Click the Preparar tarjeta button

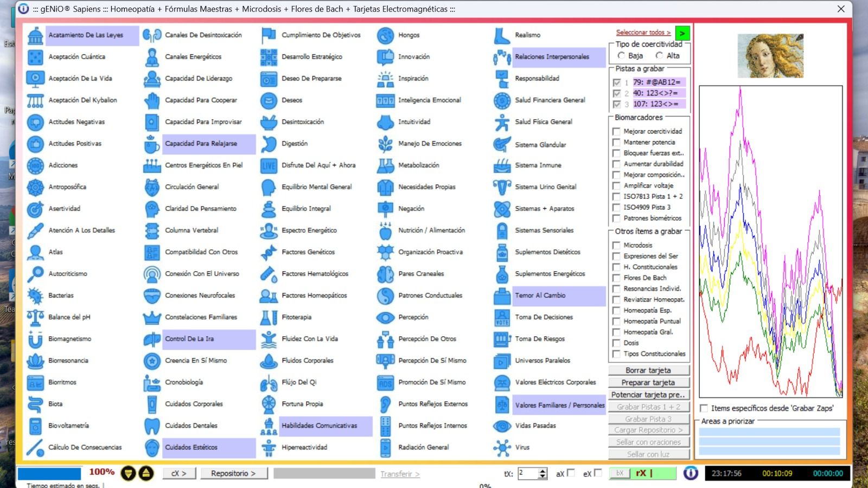click(649, 382)
